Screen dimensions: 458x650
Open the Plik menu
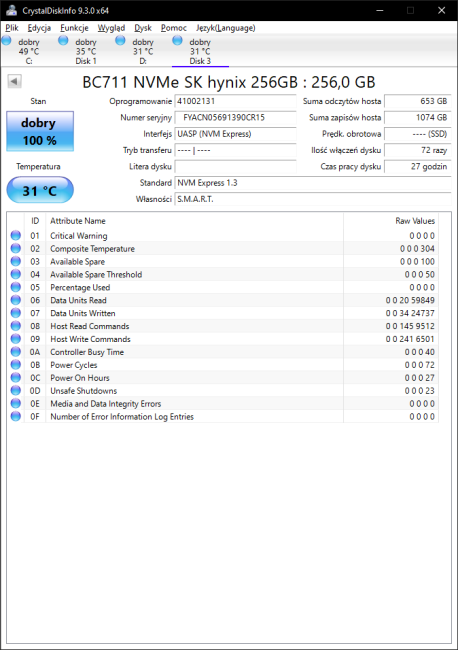pos(12,28)
